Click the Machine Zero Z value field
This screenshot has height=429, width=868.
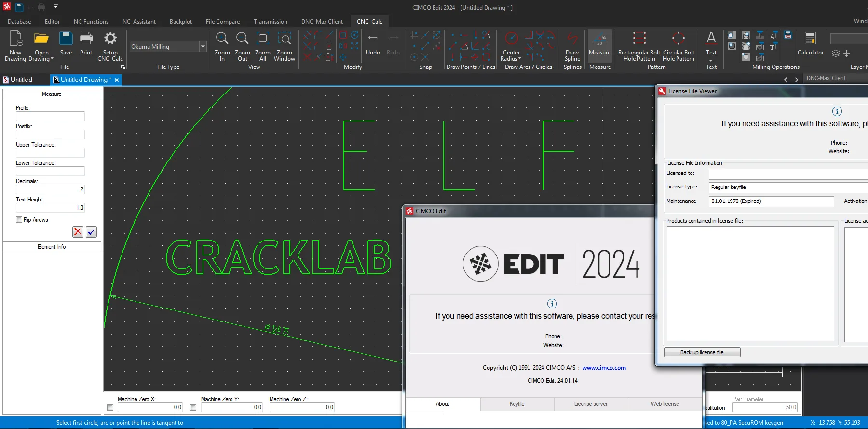302,407
